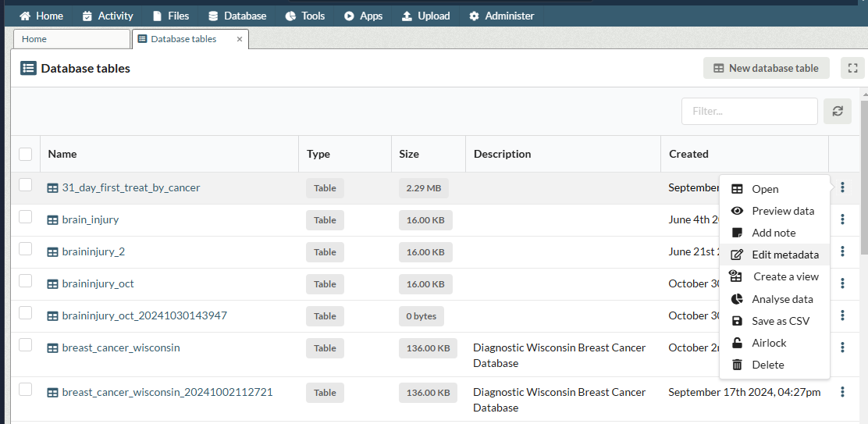Expand the Administer menu in navigation bar

501,16
